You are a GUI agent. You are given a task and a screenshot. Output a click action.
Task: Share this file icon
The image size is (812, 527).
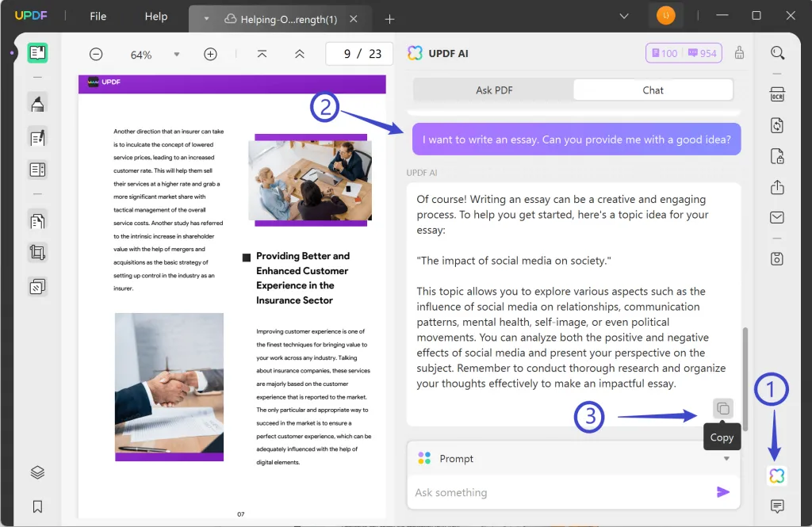click(777, 187)
